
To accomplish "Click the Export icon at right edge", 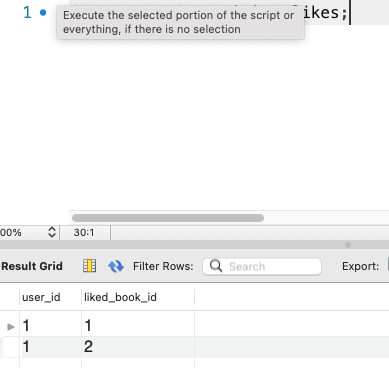I will tap(388, 264).
